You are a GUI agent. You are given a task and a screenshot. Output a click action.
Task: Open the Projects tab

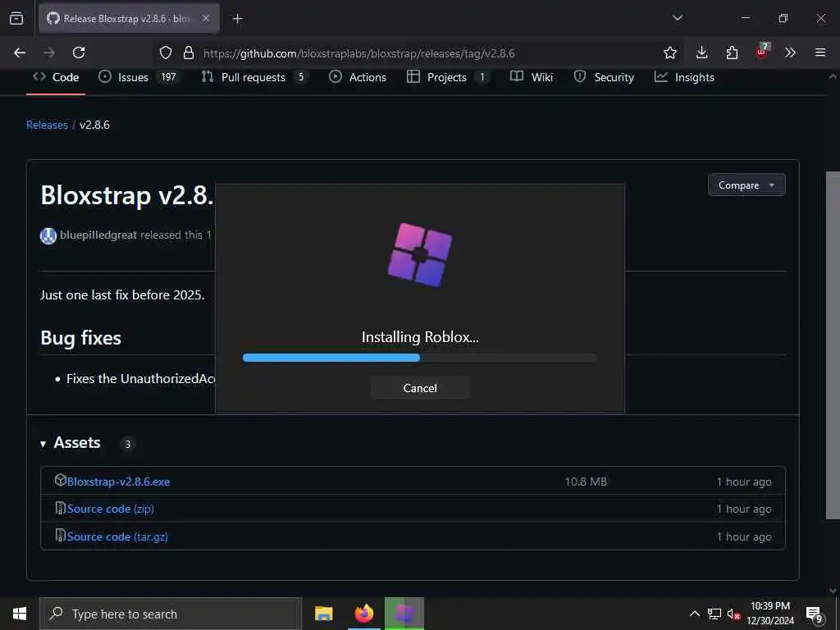click(447, 77)
